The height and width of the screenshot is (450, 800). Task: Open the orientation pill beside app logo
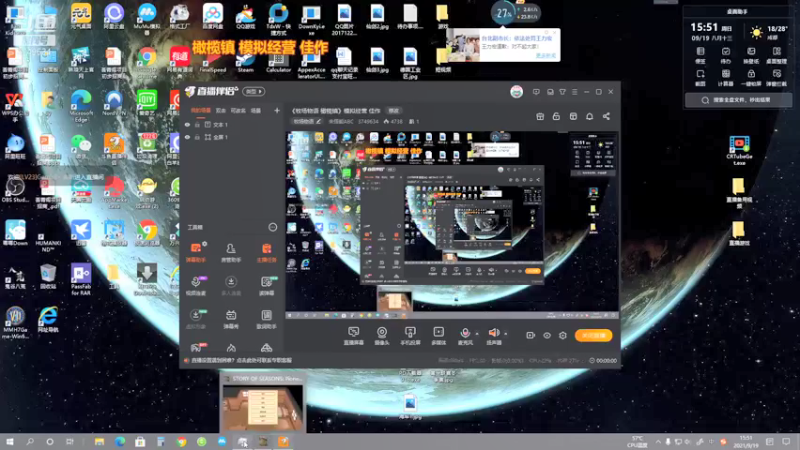pyautogui.click(x=254, y=92)
